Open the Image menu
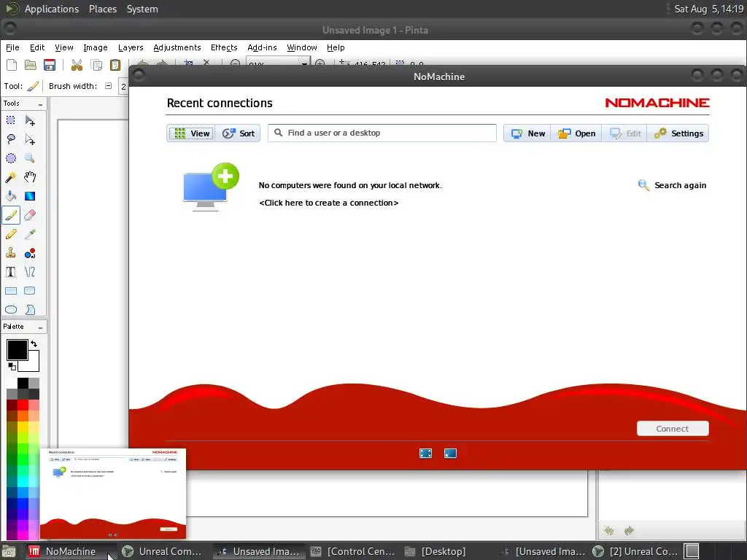This screenshot has width=747, height=560. [x=96, y=47]
